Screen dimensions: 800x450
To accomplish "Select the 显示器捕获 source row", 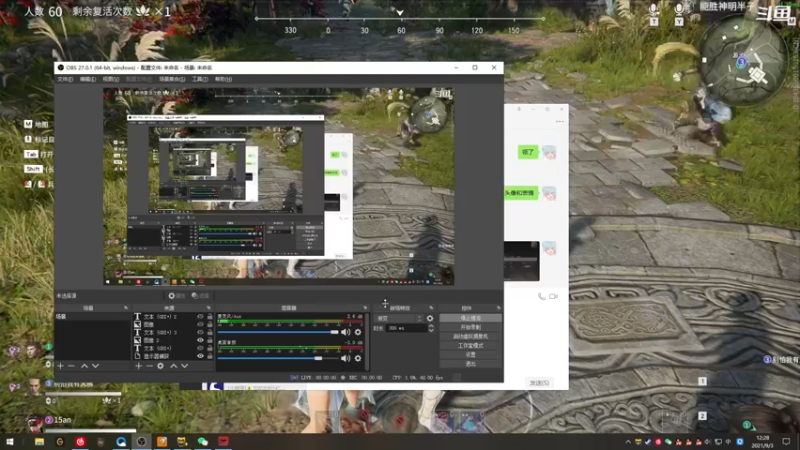I will pos(173,356).
